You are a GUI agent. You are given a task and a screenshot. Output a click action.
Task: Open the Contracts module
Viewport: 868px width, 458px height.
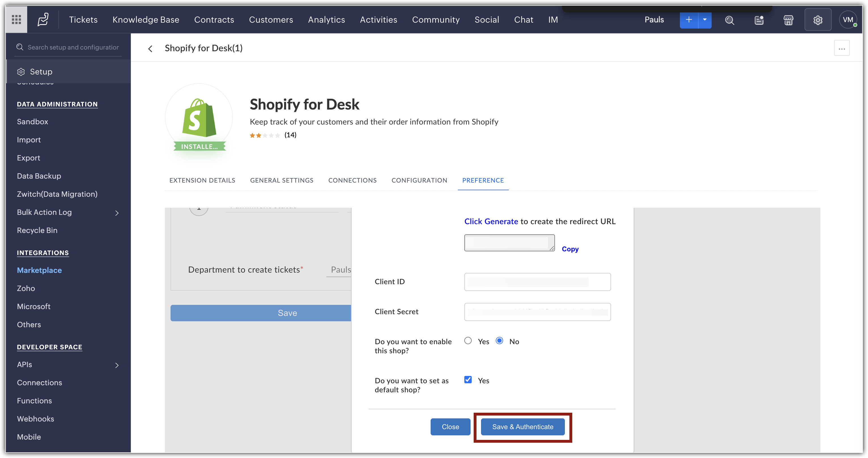(214, 20)
